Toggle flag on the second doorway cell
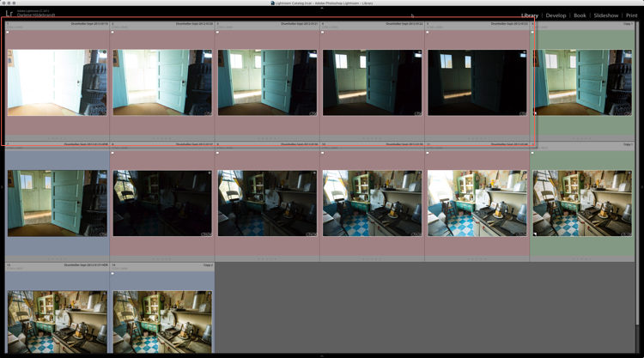This screenshot has height=358, width=644. point(112,32)
